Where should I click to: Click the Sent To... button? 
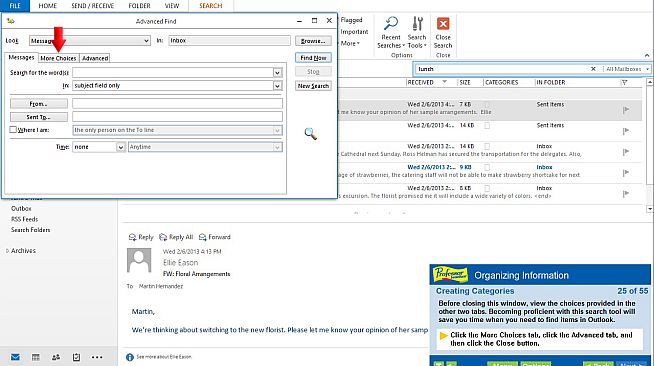coord(39,117)
